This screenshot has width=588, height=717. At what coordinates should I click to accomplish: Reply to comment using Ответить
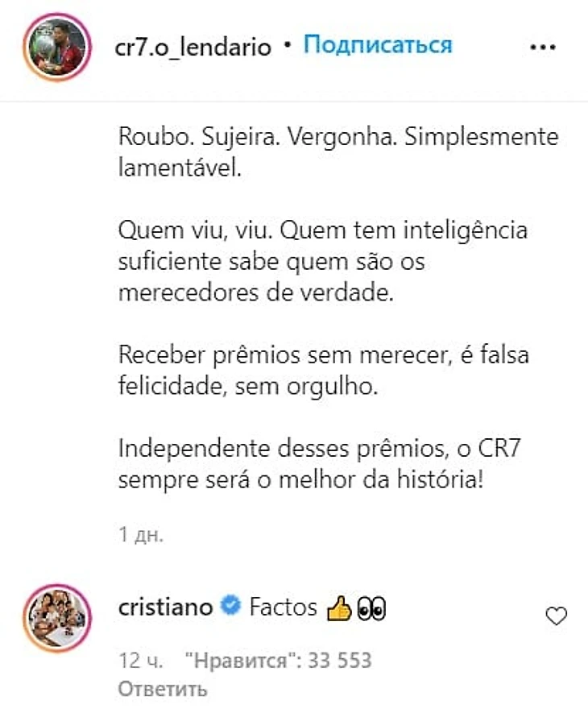pyautogui.click(x=163, y=689)
